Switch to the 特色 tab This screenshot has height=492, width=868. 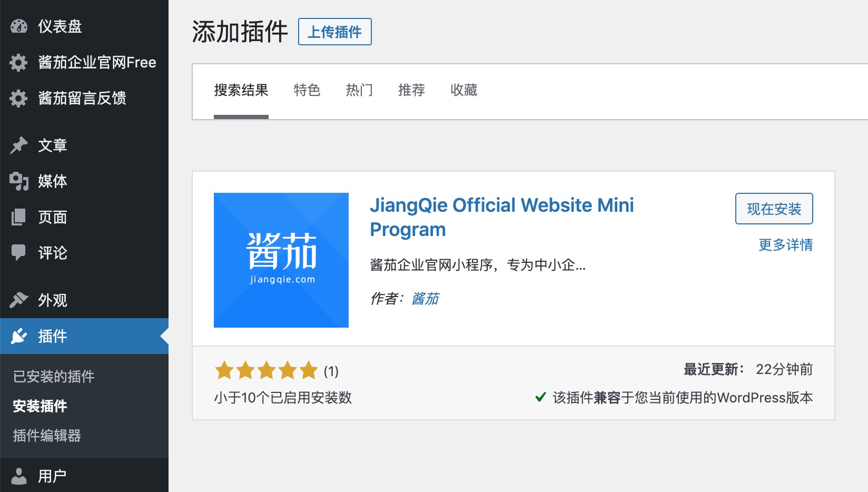click(307, 90)
